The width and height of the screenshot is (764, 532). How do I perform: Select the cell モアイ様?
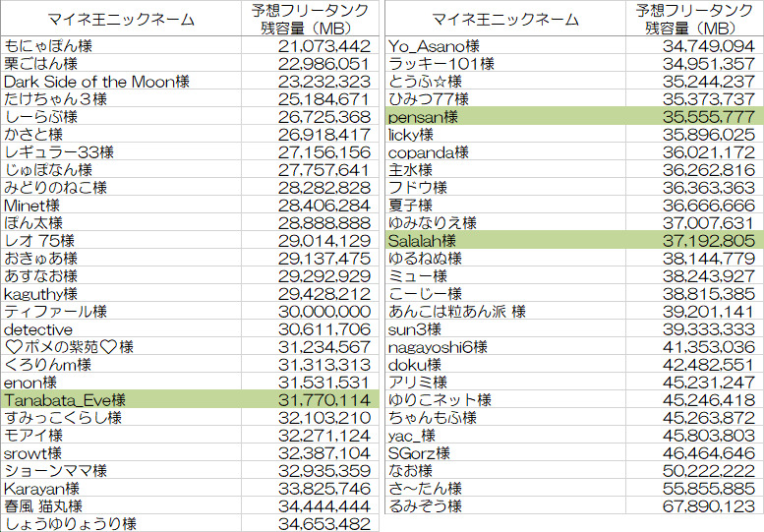click(121, 435)
